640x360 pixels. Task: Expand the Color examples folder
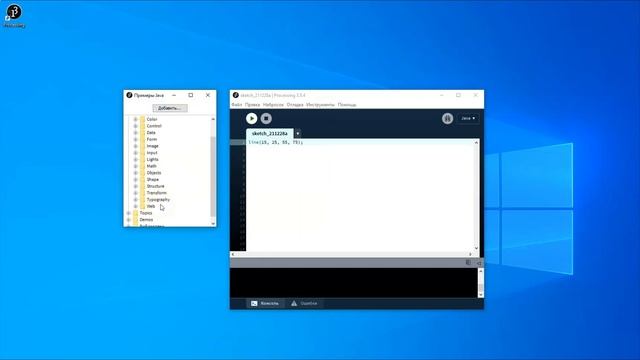(x=136, y=119)
